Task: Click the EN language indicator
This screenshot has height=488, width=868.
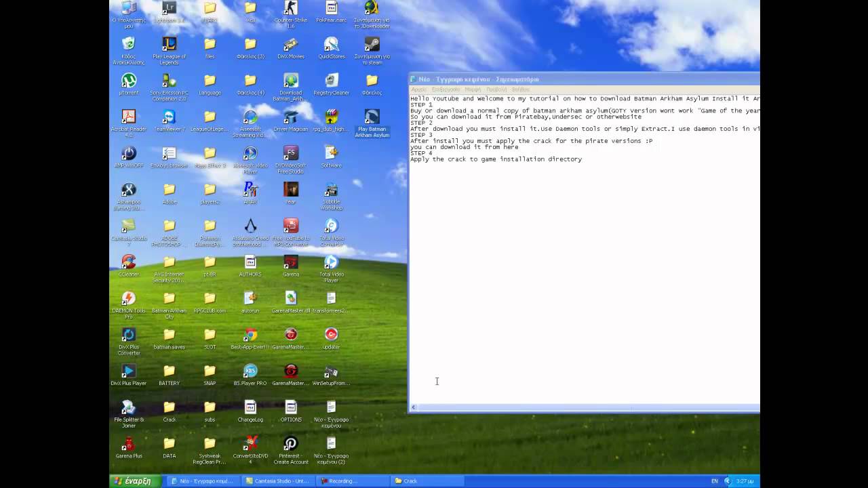Action: tap(714, 481)
